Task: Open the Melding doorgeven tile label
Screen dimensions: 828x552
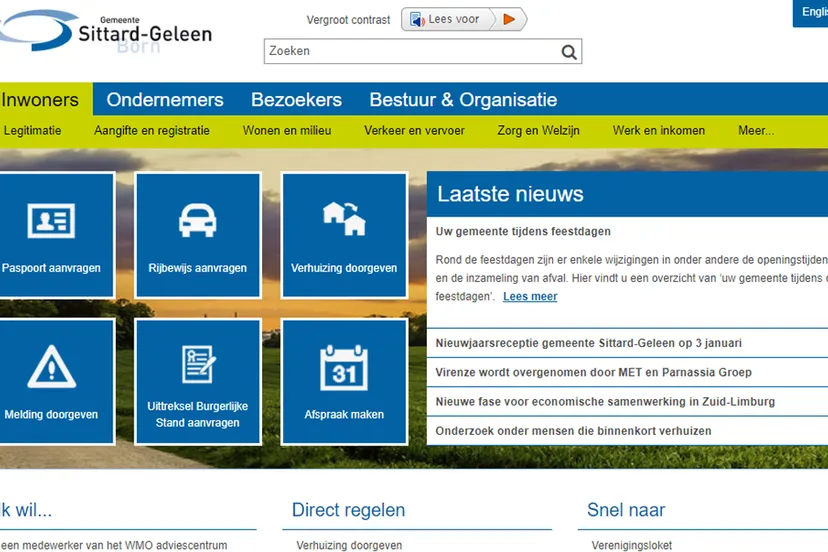Action: [51, 414]
